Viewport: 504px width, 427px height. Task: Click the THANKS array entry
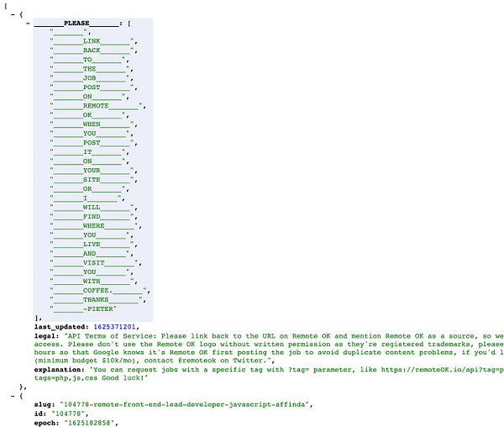tap(97, 300)
